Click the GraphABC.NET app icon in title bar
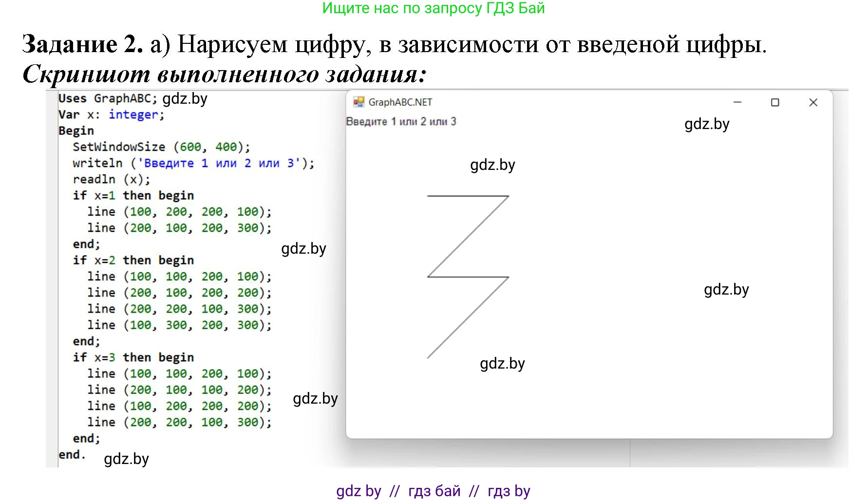The image size is (868, 501). 359,102
